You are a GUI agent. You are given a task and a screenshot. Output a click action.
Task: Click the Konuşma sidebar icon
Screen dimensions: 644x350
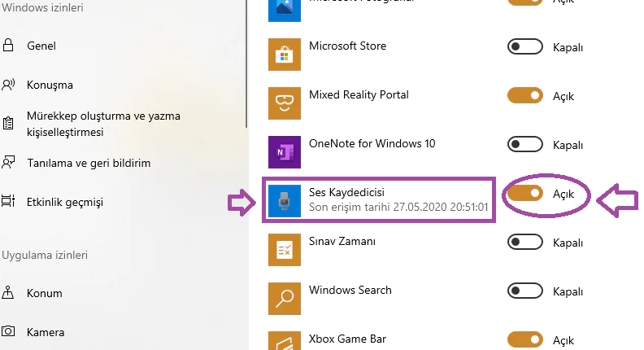[9, 85]
